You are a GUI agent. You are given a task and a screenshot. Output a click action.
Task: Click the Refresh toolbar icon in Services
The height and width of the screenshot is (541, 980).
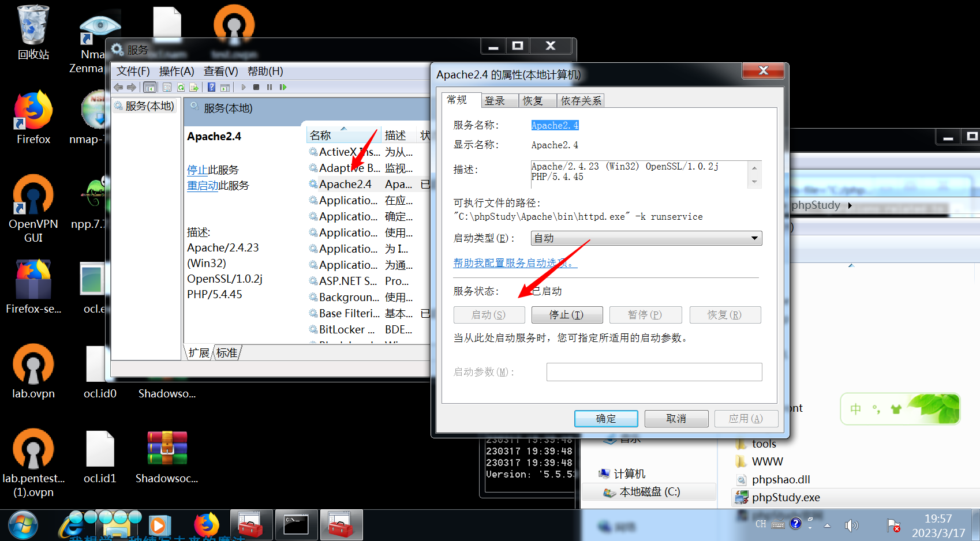(x=181, y=87)
